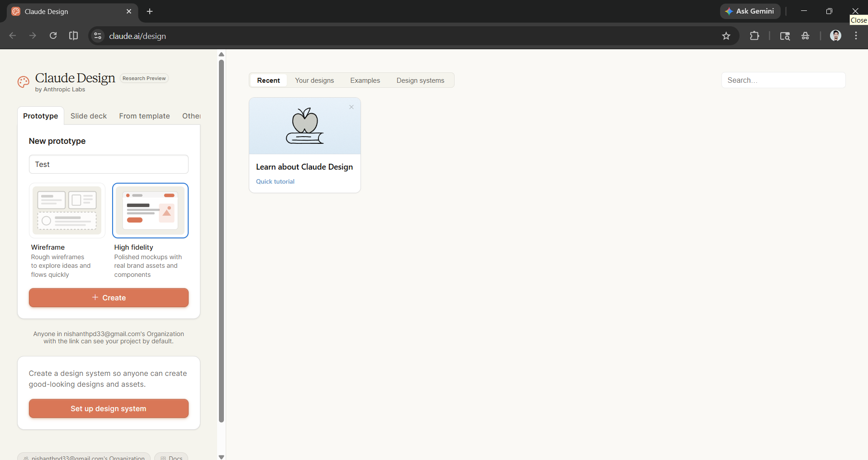This screenshot has width=868, height=460.
Task: Open the From template tab
Action: click(x=145, y=116)
